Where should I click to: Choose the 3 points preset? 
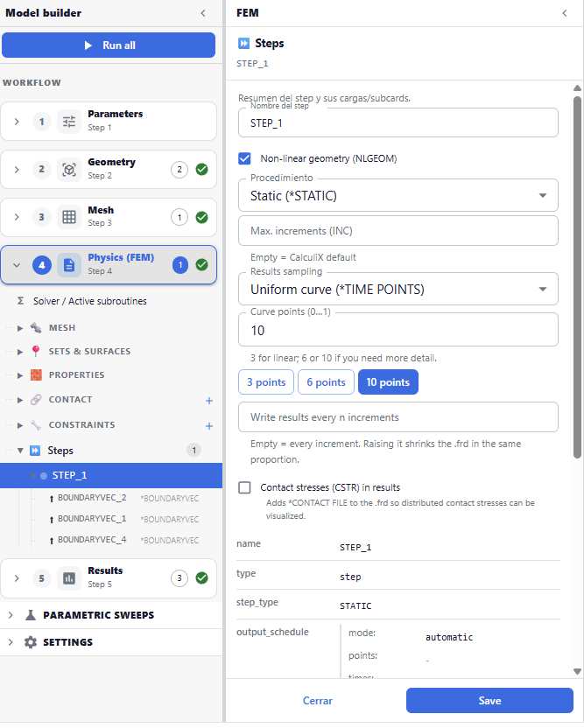click(266, 382)
